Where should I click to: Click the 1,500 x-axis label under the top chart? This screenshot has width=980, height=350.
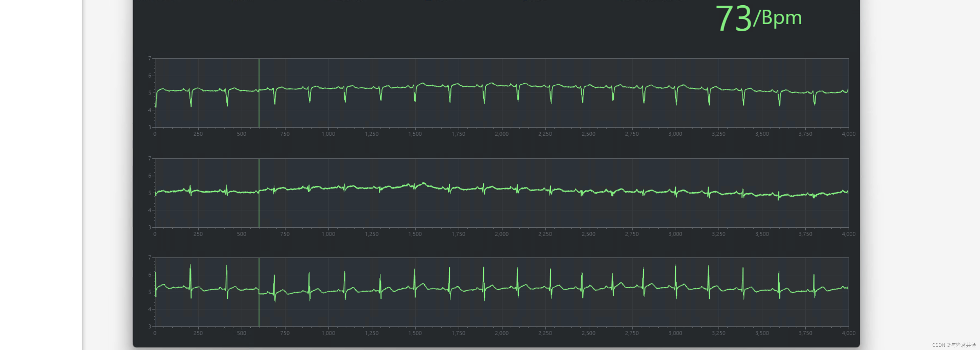click(x=415, y=134)
